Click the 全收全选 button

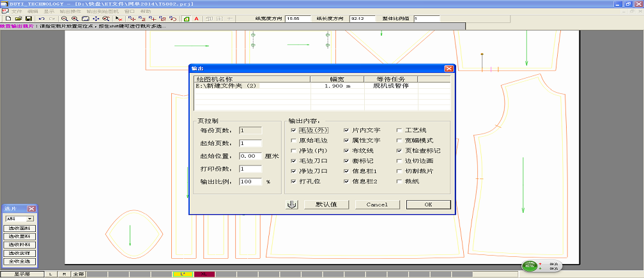click(x=20, y=261)
